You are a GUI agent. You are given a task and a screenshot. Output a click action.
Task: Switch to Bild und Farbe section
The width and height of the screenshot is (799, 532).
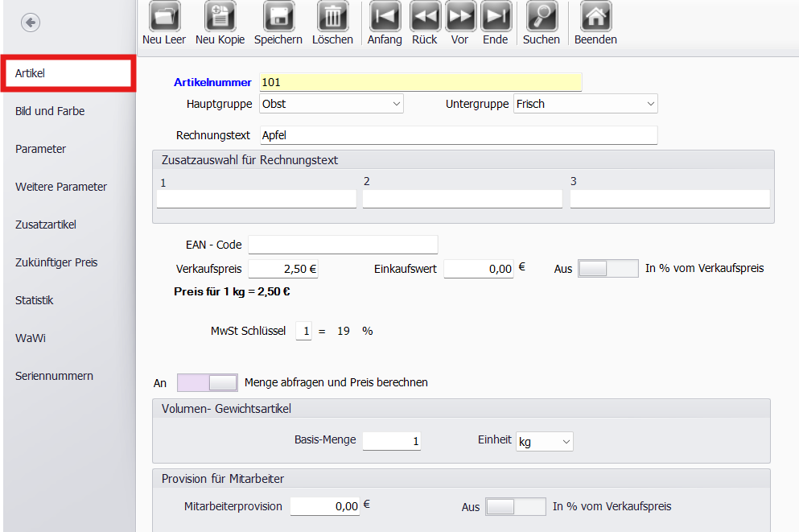(x=50, y=111)
